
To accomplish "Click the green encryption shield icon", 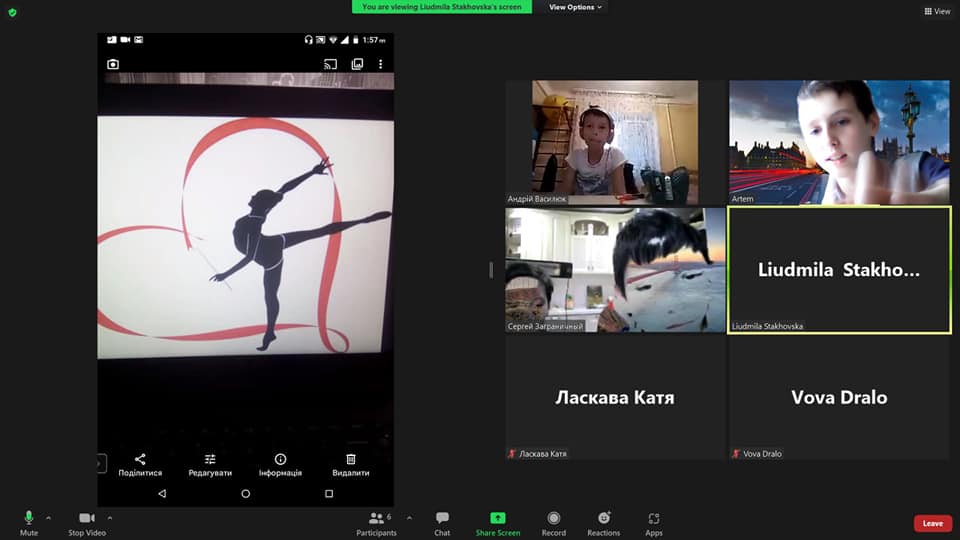I will click(x=12, y=12).
